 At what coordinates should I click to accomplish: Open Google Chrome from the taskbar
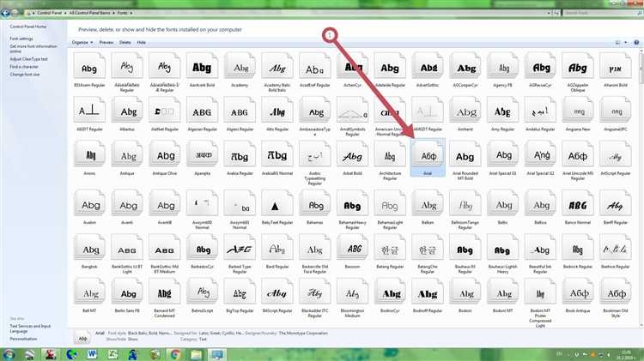175,354
